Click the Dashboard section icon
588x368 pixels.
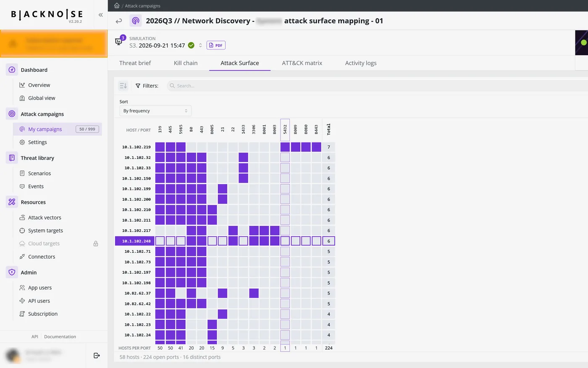click(x=12, y=70)
